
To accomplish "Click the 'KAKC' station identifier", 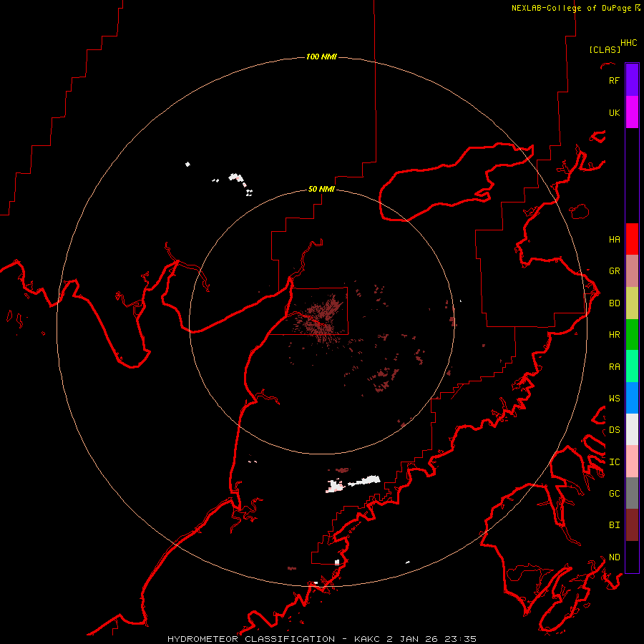I will [x=367, y=639].
